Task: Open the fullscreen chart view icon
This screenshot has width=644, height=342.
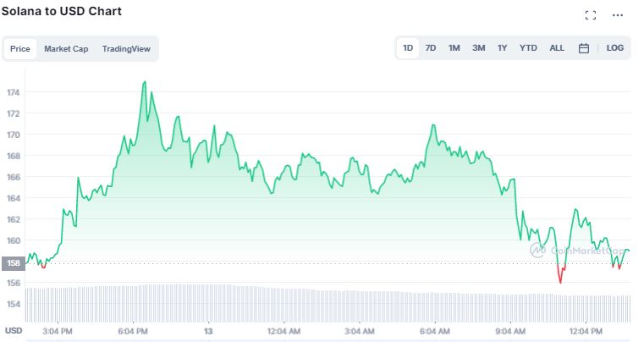Action: 591,15
